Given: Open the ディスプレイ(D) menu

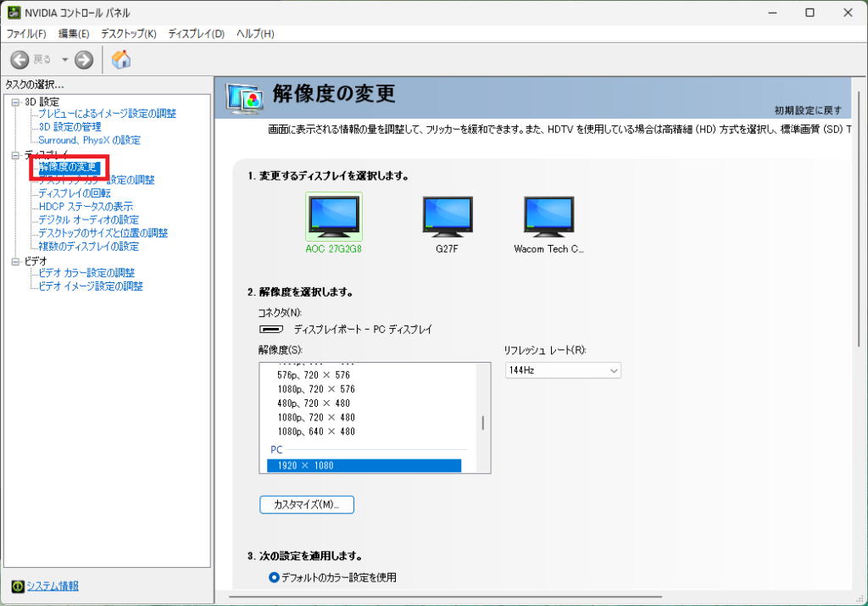Looking at the screenshot, I should point(196,34).
